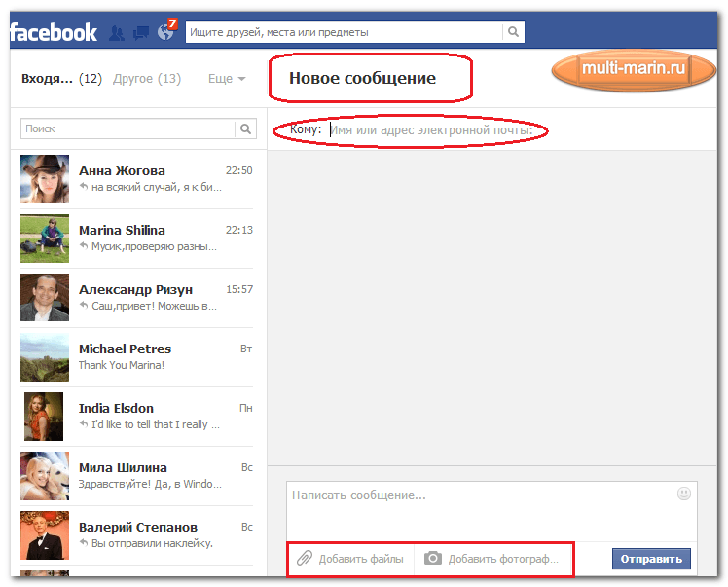Switch to the Входящие (12) tab
The image size is (728, 587).
[61, 79]
